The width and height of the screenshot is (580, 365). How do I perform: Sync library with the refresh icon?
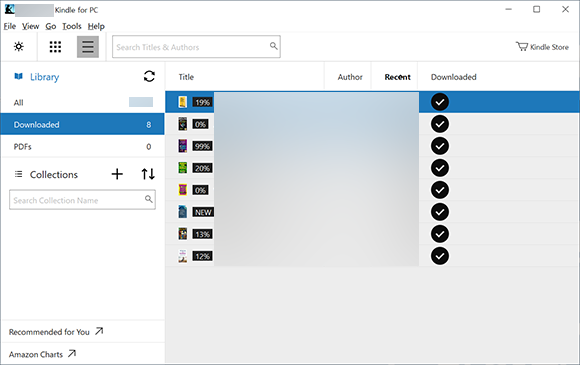click(149, 77)
